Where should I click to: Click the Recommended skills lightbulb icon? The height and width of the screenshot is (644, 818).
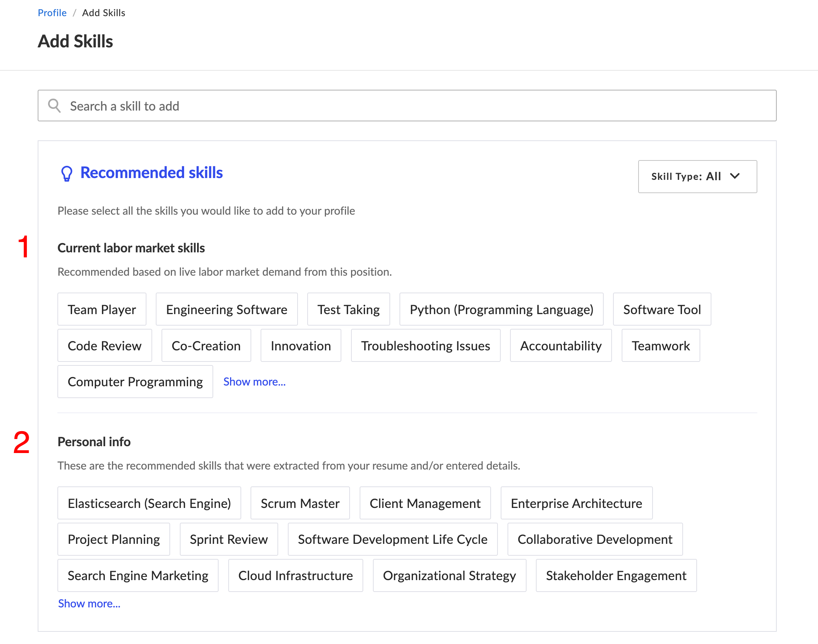(x=67, y=174)
